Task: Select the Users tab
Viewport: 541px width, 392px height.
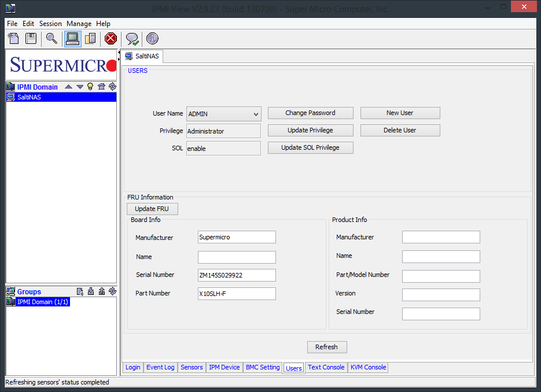Action: 293,368
